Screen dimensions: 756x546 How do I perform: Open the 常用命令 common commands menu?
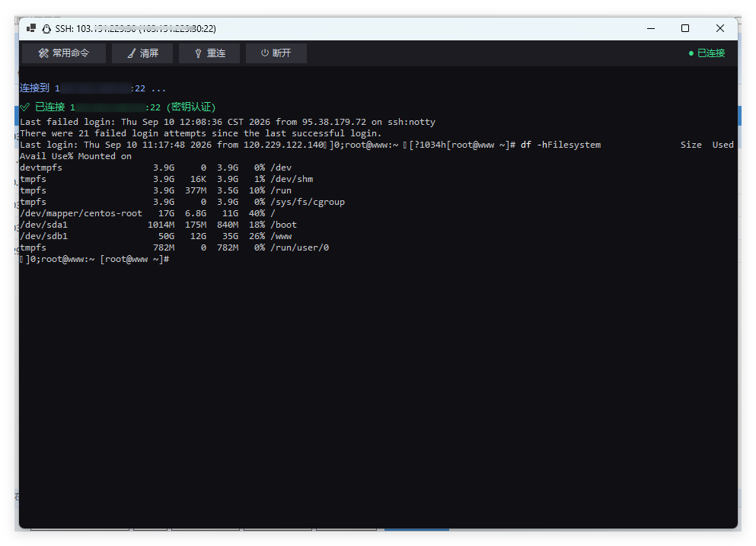coord(64,53)
